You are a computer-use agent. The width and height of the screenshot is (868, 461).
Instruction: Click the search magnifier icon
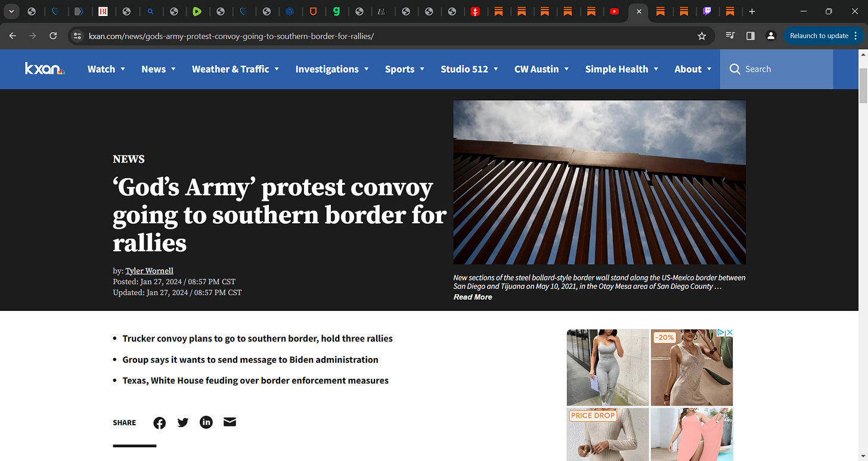(734, 69)
